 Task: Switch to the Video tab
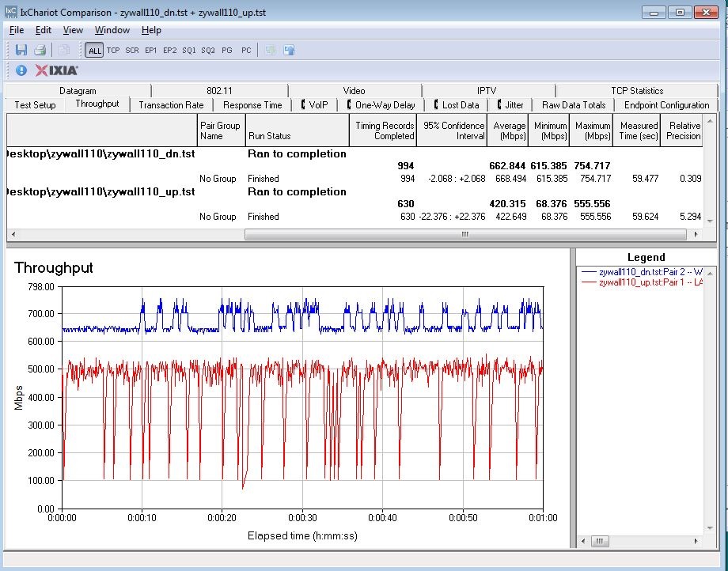(354, 91)
